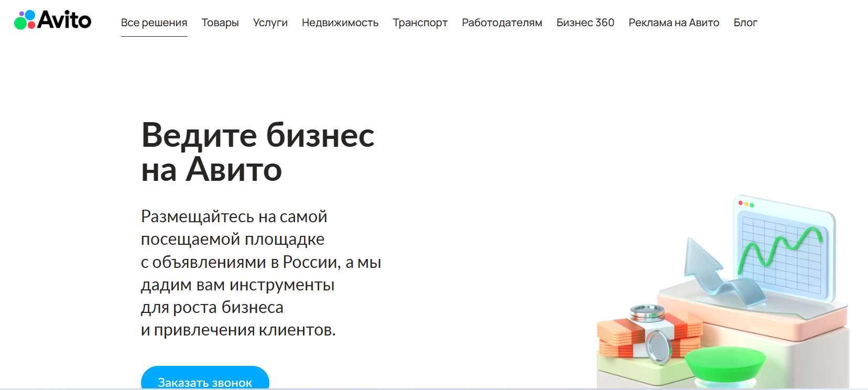Image resolution: width=868 pixels, height=390 pixels.
Task: Click the Ведите бизнес на Авито heading
Action: coord(258,152)
